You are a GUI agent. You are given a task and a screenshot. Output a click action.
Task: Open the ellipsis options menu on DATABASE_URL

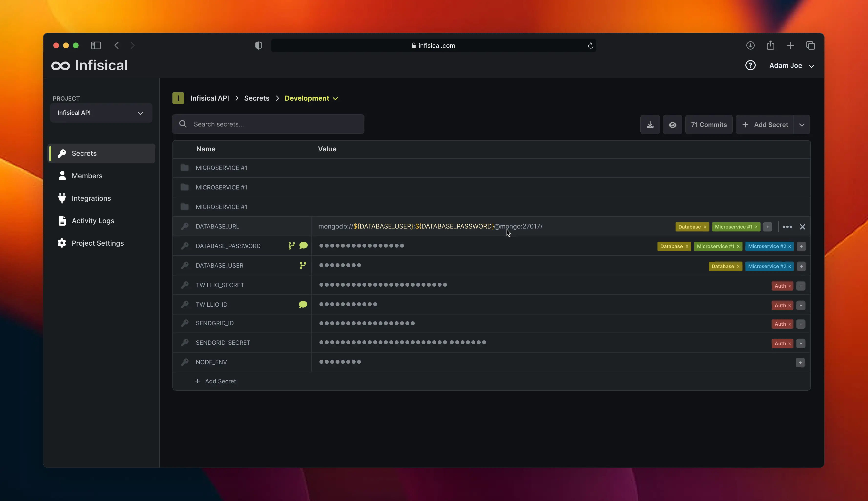click(x=787, y=227)
